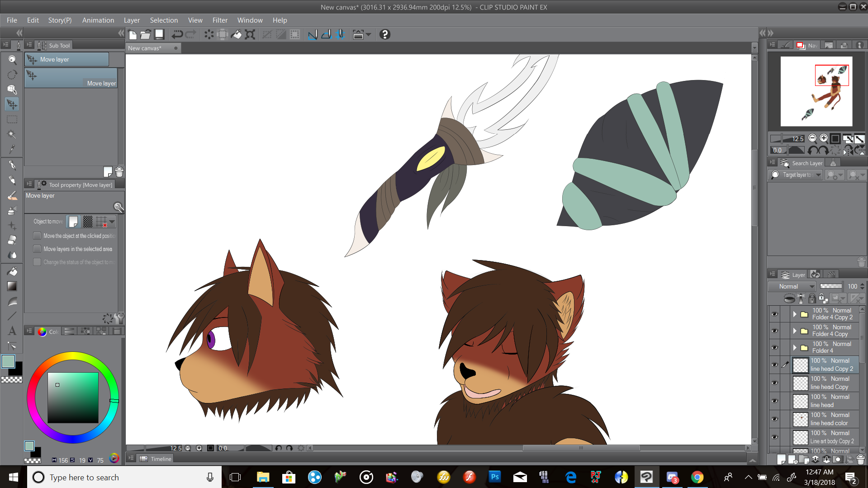868x488 pixels.
Task: Open the Timeline palette
Action: [156, 459]
